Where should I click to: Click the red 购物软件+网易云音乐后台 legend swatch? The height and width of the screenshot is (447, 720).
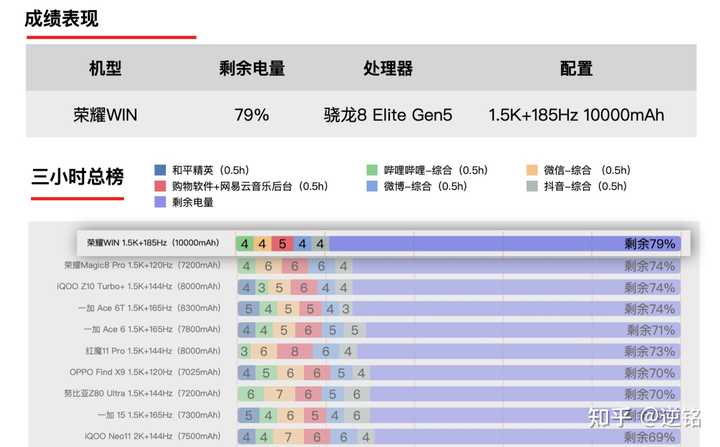point(160,186)
